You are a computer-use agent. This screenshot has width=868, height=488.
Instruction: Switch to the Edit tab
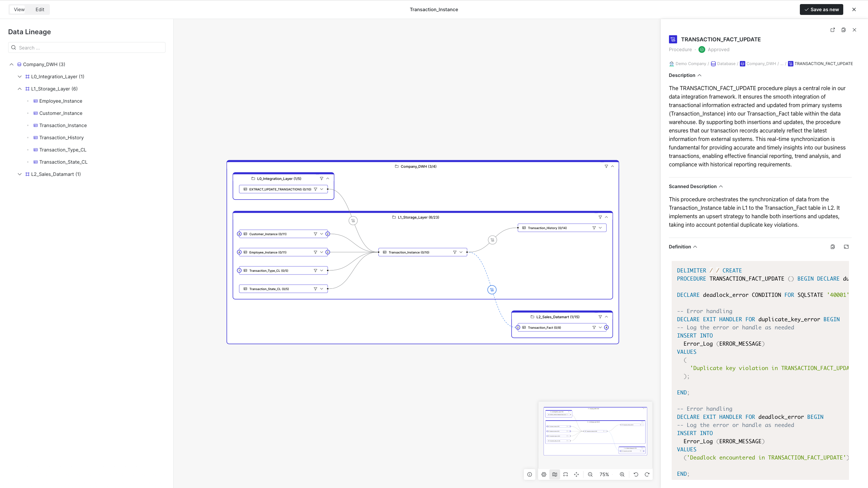(40, 9)
